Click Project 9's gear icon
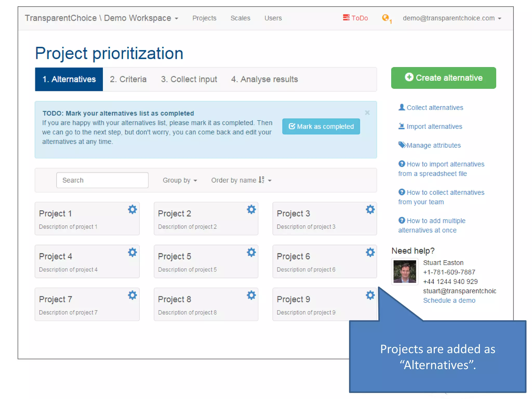The width and height of the screenshot is (532, 399). (x=370, y=295)
